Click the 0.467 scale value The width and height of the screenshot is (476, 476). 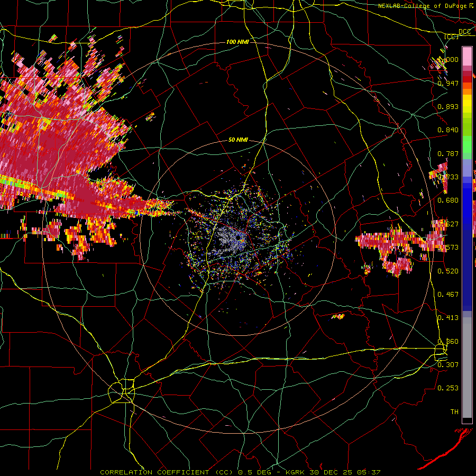coord(448,295)
